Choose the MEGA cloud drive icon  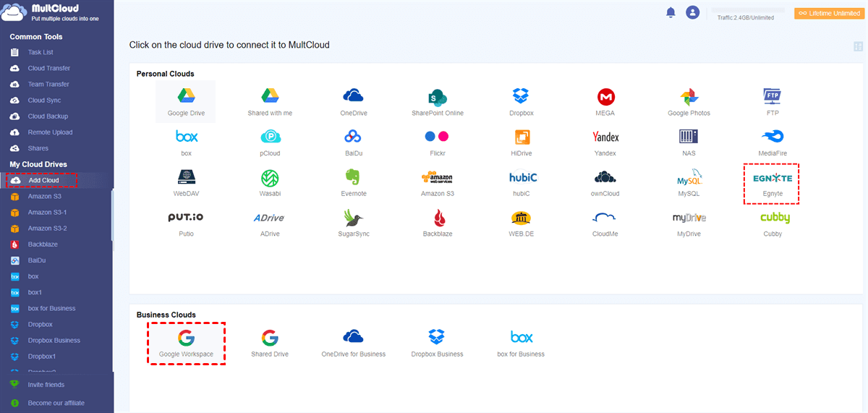pos(605,96)
